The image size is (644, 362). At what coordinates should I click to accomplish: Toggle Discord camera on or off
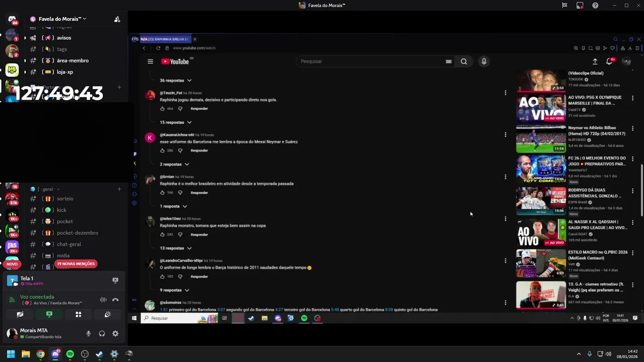tap(20, 314)
